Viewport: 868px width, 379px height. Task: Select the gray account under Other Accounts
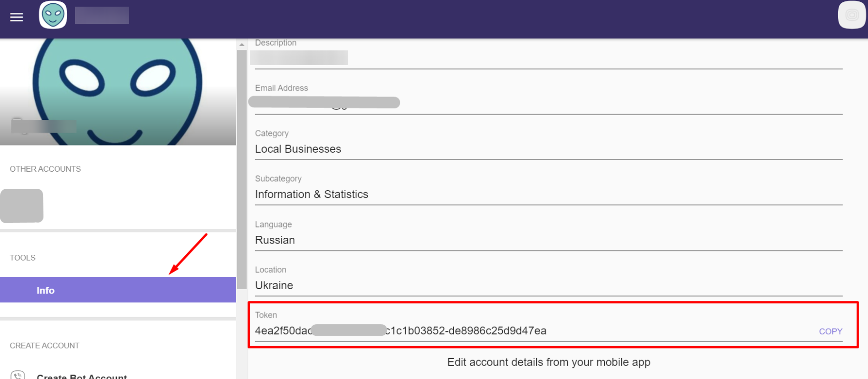[22, 205]
